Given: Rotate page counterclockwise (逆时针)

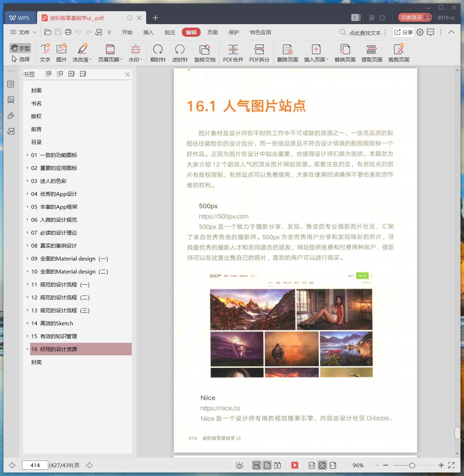Looking at the screenshot, I should pyautogui.click(x=180, y=53).
